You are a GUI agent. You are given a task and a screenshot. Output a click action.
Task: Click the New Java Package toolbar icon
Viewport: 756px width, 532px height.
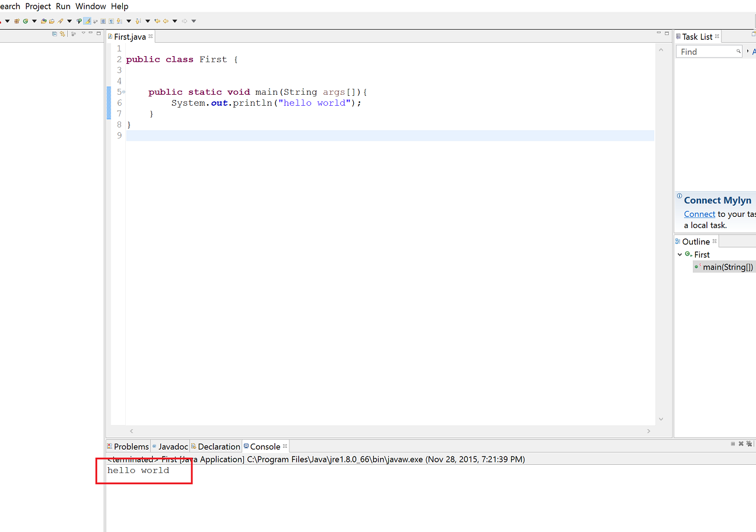pyautogui.click(x=16, y=21)
